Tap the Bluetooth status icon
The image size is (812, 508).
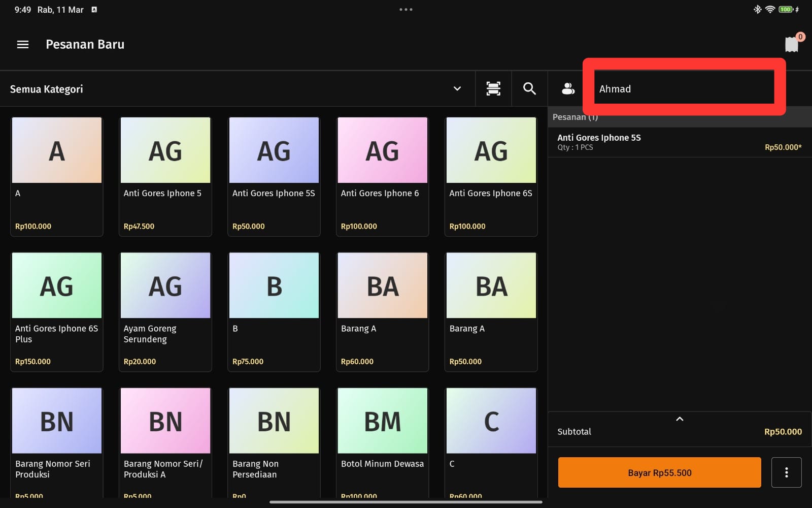tap(757, 10)
